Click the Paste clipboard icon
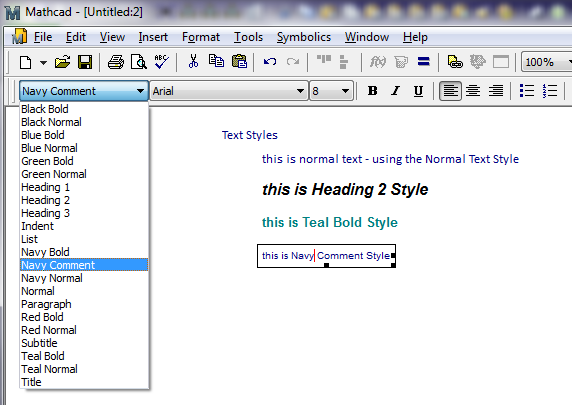The width and height of the screenshot is (572, 405). (239, 62)
